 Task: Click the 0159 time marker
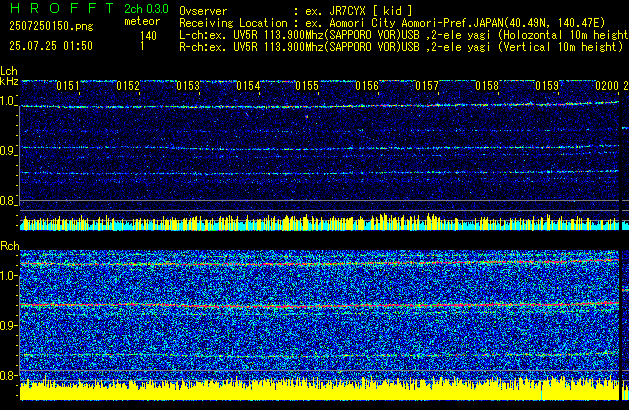coord(547,86)
